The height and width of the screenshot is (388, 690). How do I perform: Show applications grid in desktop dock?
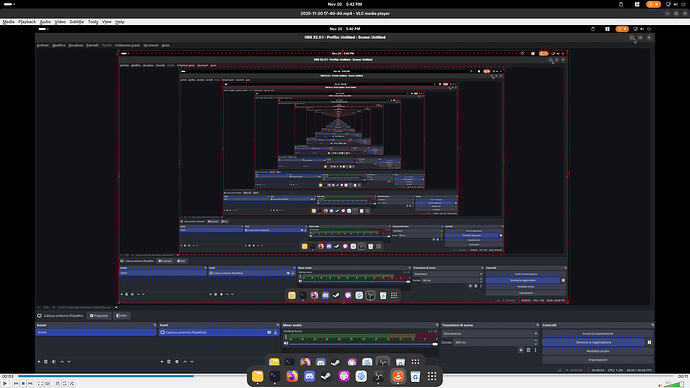(432, 376)
